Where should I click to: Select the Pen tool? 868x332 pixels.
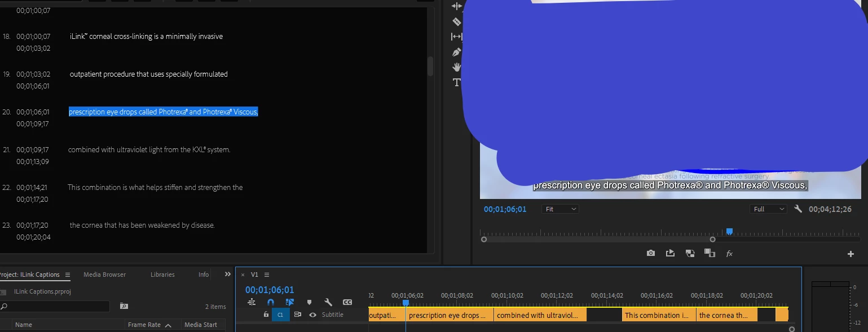coord(457,52)
